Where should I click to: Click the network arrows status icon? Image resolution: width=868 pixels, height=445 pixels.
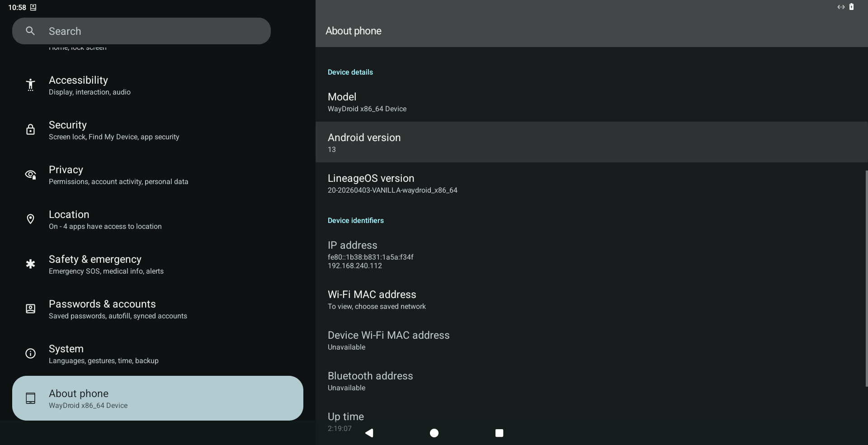(x=841, y=7)
